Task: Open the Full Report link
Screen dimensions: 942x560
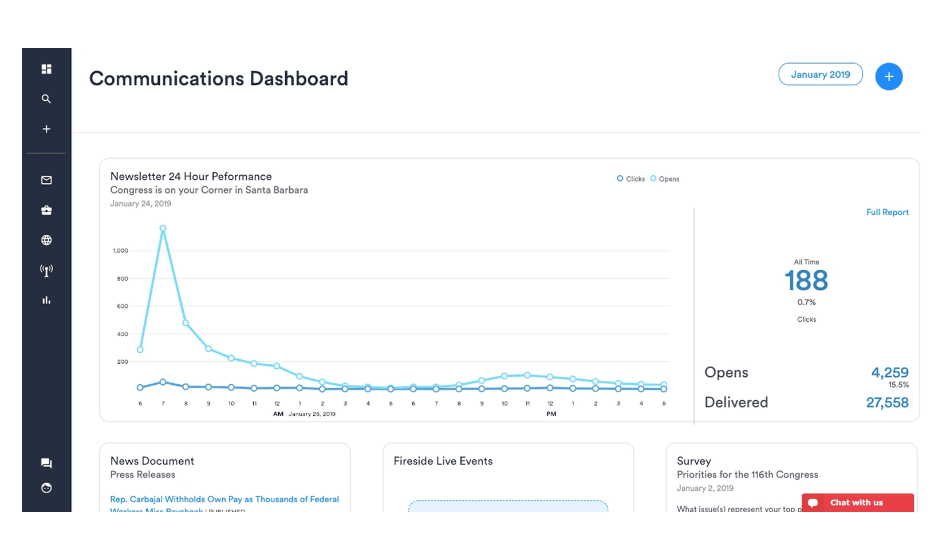Action: [x=887, y=212]
